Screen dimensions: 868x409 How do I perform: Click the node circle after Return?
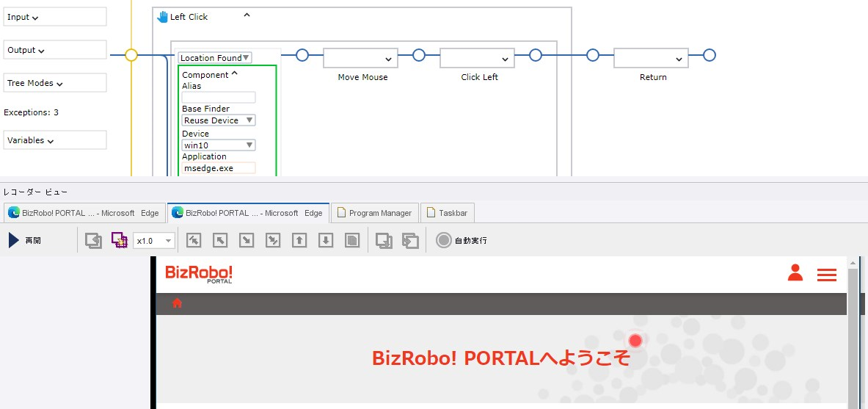(x=710, y=55)
